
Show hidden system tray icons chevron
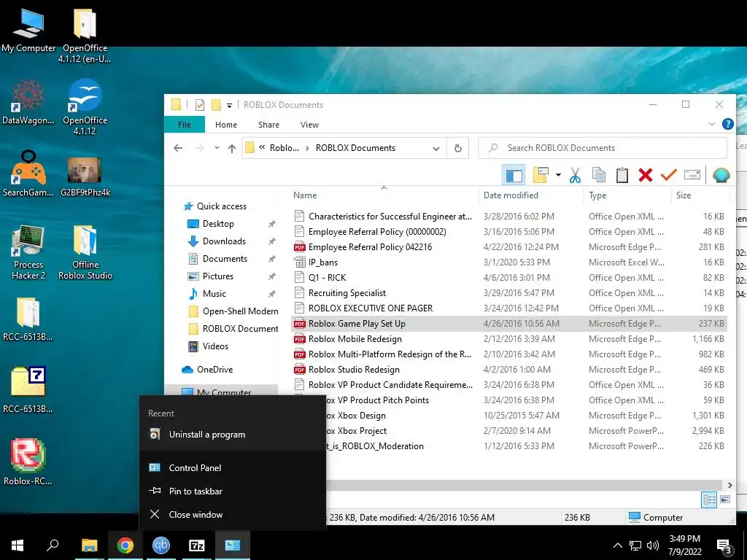pos(617,545)
